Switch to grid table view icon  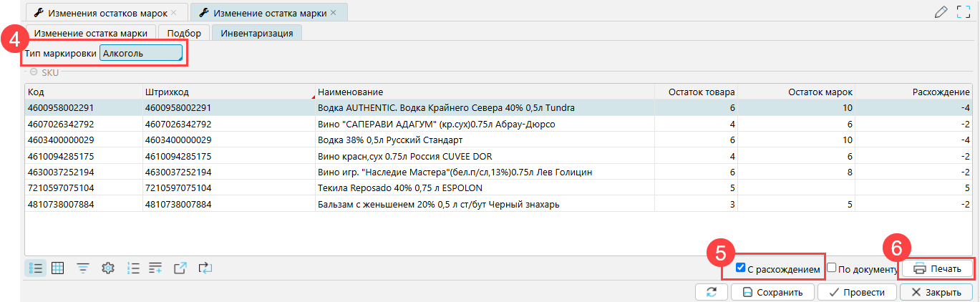coord(59,268)
